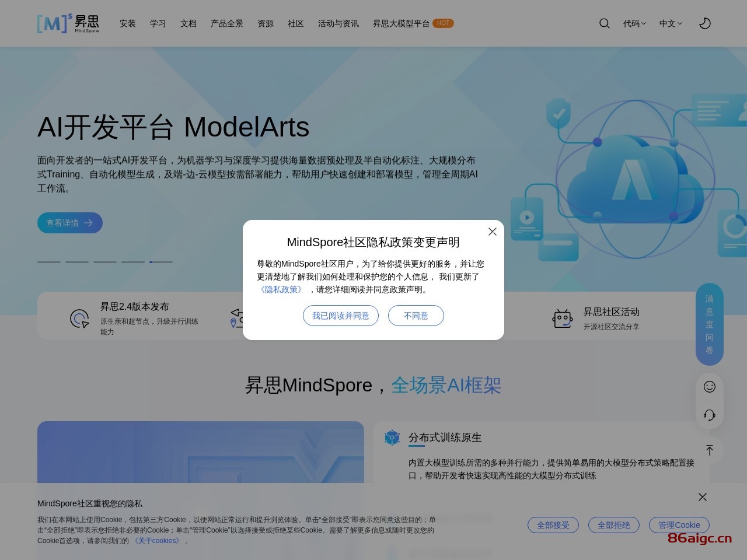The height and width of the screenshot is (560, 747).
Task: Open the smiley feedback icon
Action: tap(710, 387)
